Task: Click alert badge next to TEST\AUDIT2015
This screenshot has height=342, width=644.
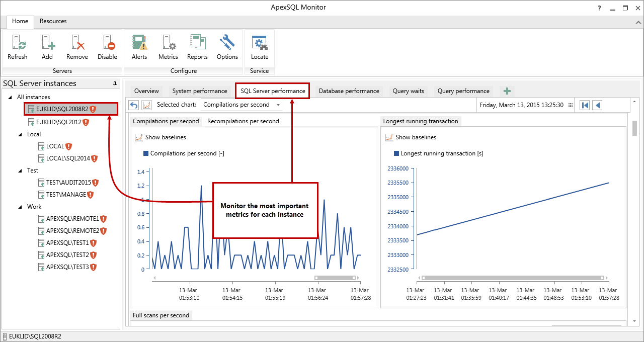Action: 96,183
